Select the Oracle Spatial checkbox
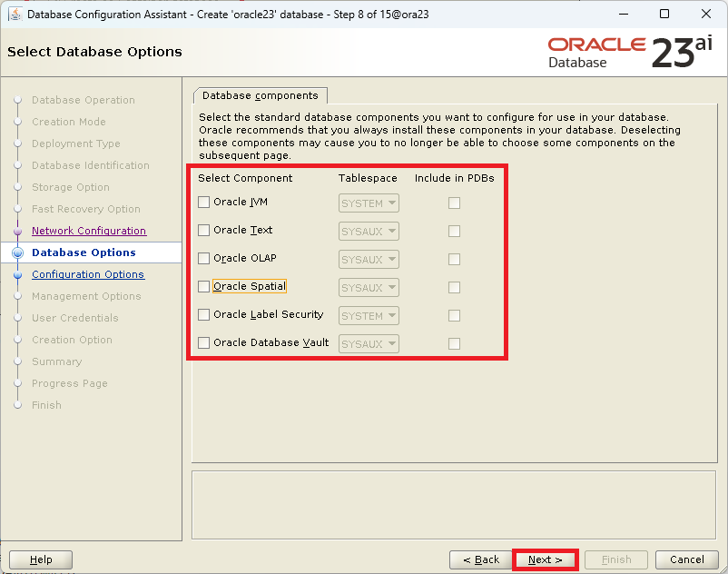The image size is (728, 574). (x=203, y=286)
